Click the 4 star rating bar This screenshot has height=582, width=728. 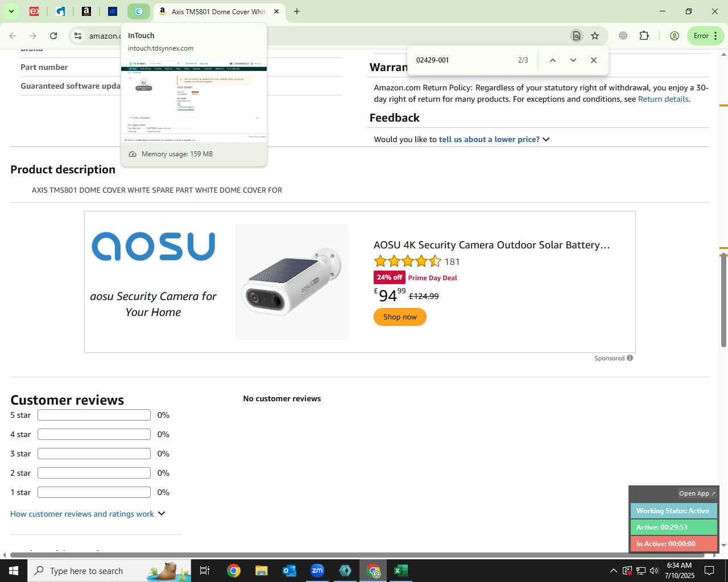[94, 434]
